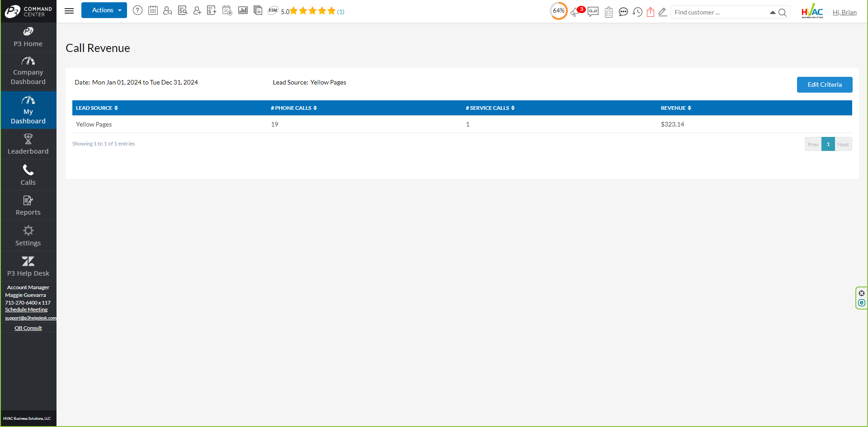Open the checklist clipboard icon
The image size is (868, 427).
click(609, 12)
